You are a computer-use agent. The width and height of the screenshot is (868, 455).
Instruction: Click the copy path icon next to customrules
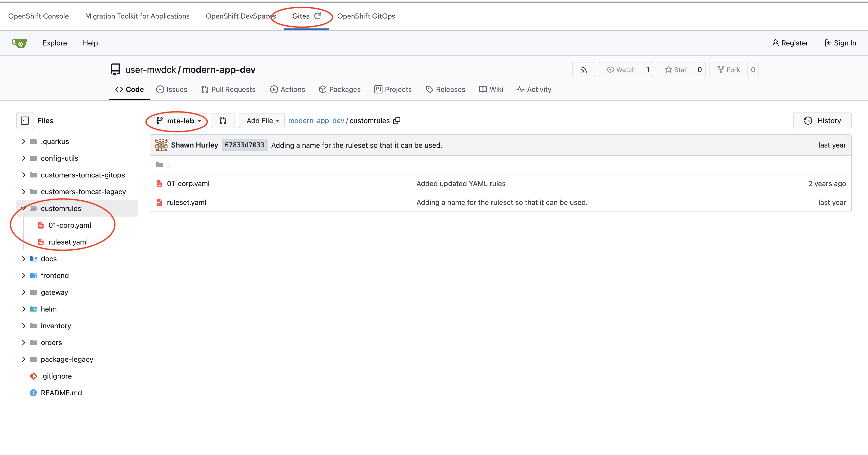tap(397, 120)
